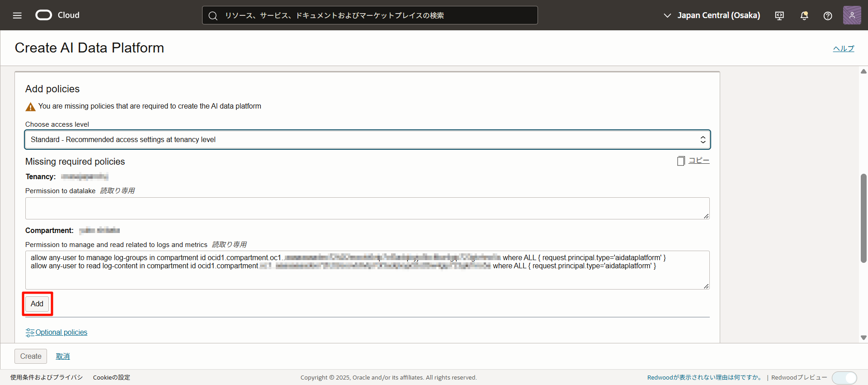Click the Permission to datalake text area
868x385 pixels.
point(368,208)
